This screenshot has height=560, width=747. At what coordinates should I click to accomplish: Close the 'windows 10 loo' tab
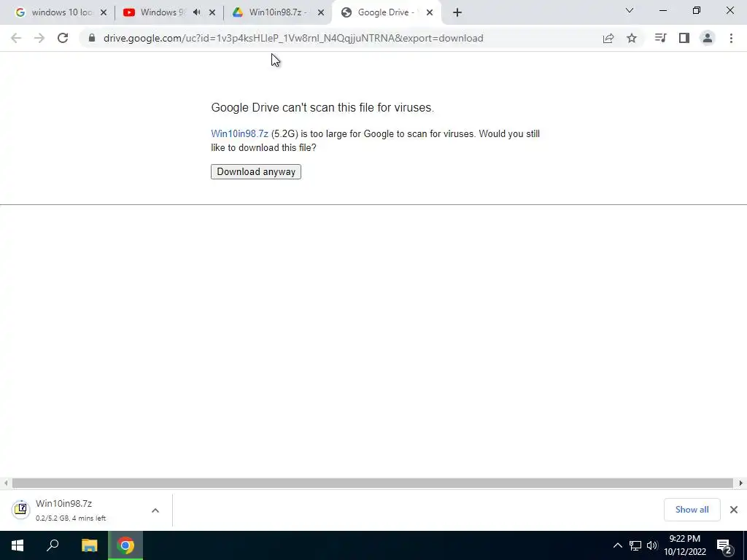pyautogui.click(x=104, y=12)
